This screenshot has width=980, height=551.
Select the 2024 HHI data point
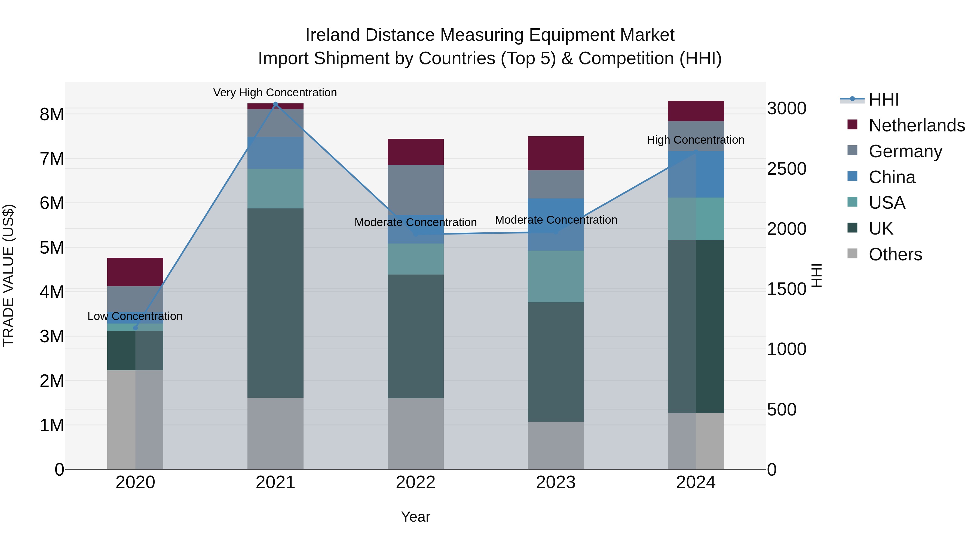pyautogui.click(x=696, y=152)
